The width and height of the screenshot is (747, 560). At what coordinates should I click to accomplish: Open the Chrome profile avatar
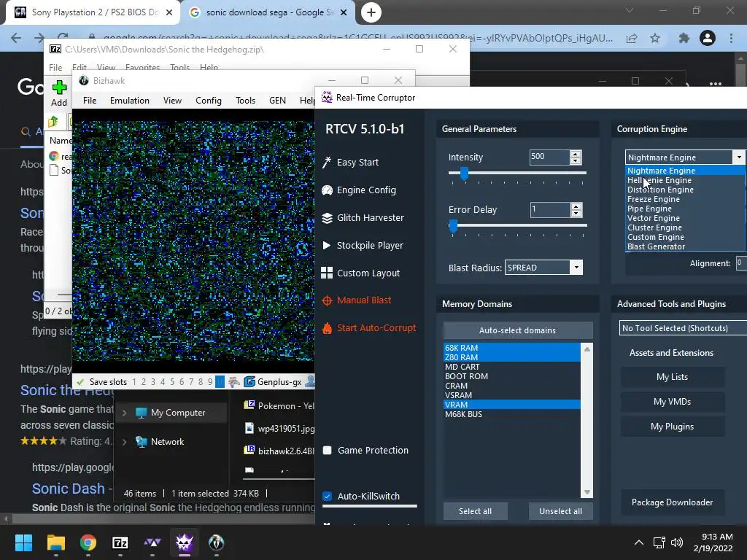tap(708, 38)
